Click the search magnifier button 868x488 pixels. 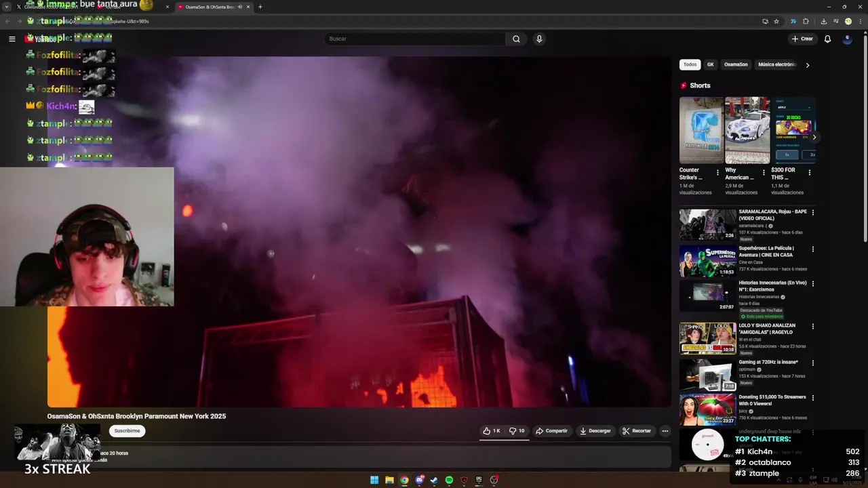[516, 39]
